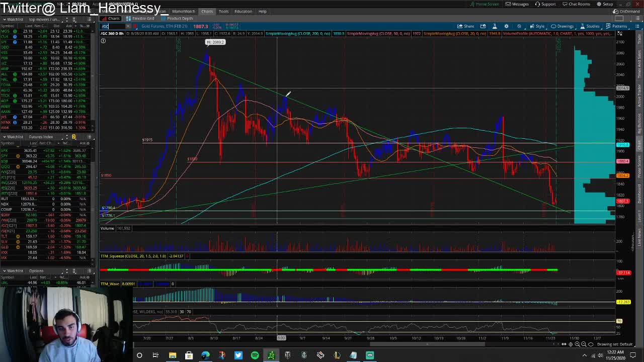Open thinkorswim icon on the taskbar
The width and height of the screenshot is (644, 362).
[271, 355]
